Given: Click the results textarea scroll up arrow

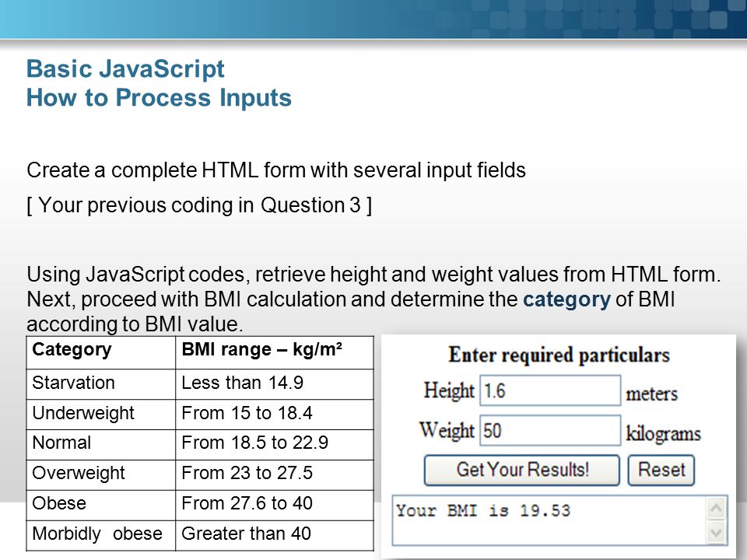Looking at the screenshot, I should [x=716, y=509].
